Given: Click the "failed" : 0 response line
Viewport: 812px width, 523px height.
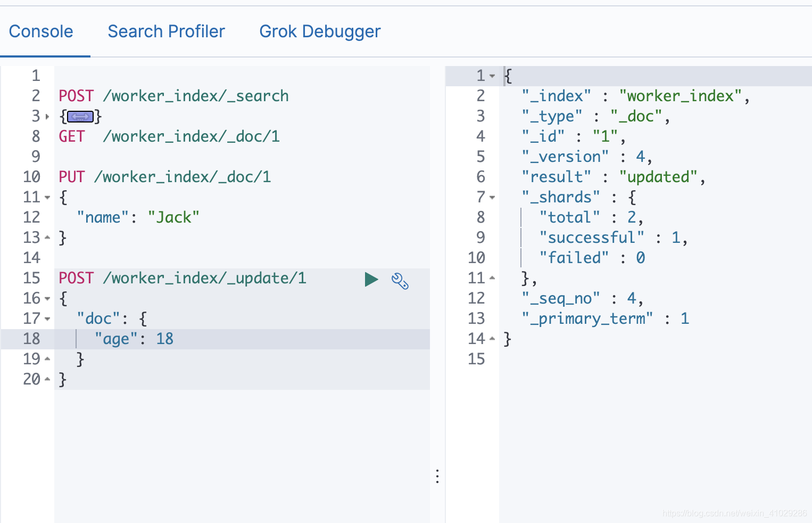Looking at the screenshot, I should pyautogui.click(x=592, y=258).
